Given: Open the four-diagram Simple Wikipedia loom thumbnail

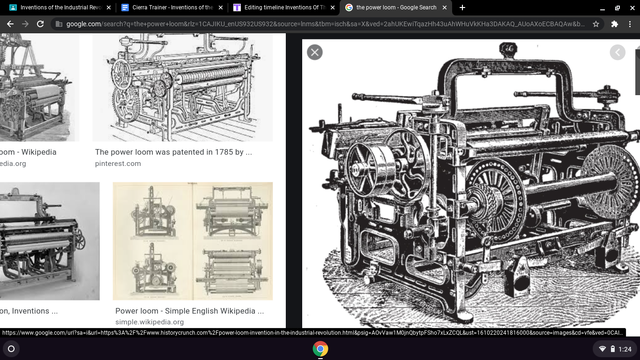Looking at the screenshot, I should tap(193, 241).
